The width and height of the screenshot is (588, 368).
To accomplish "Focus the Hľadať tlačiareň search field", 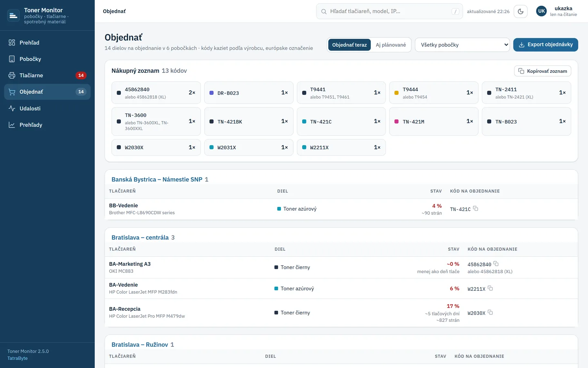I will tap(390, 11).
